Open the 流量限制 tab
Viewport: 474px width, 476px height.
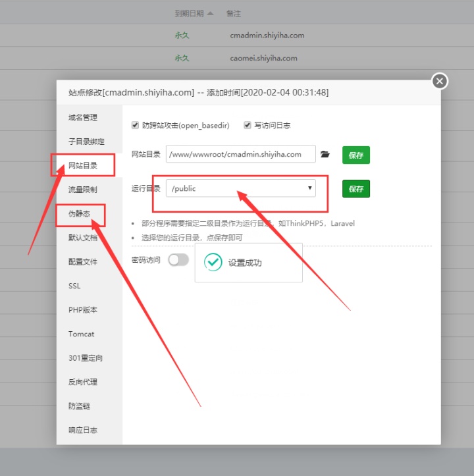[90, 190]
